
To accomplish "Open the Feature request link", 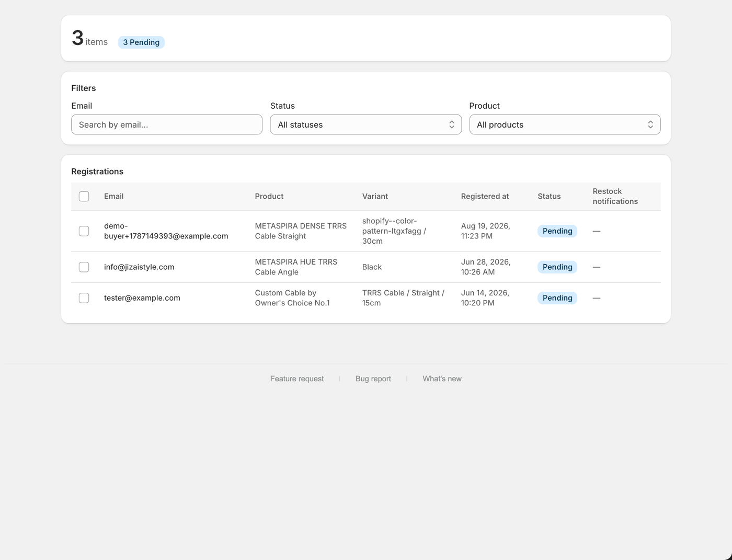I will [297, 379].
